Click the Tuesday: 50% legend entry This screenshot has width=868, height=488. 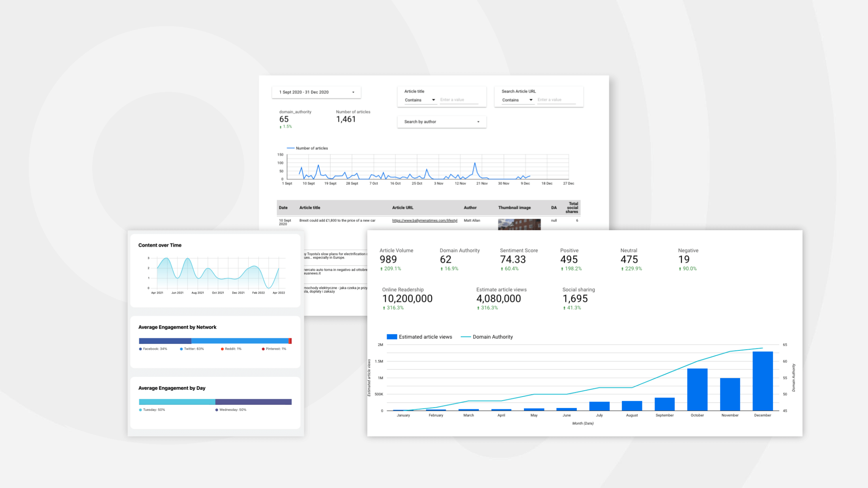(152, 410)
